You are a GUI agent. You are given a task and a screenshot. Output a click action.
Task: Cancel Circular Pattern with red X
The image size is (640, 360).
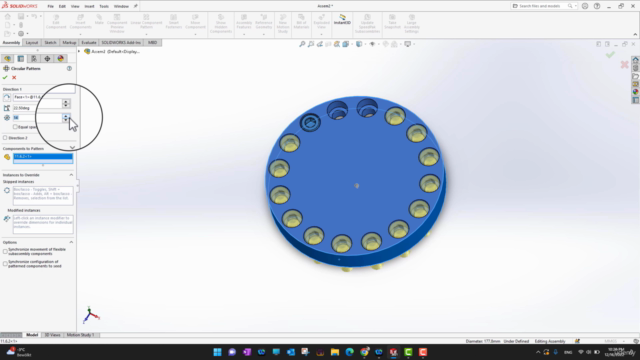pos(14,78)
